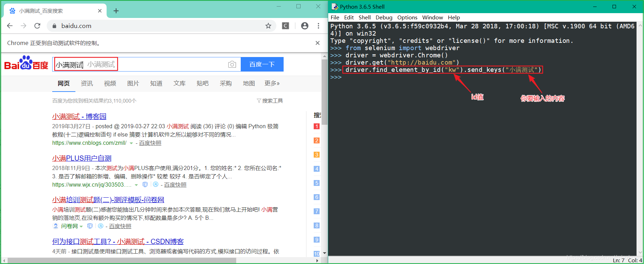This screenshot has height=264, width=644.
Task: Open the 小满测试 - 博客园 result
Action: click(x=79, y=116)
